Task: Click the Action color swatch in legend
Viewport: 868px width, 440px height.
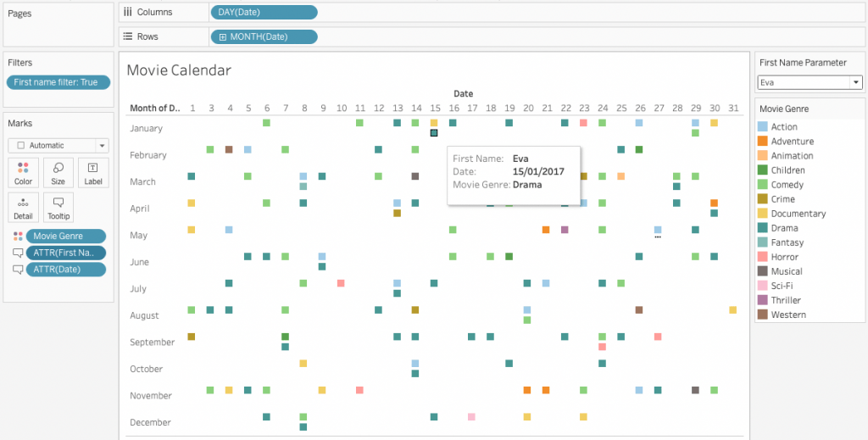Action: pos(763,127)
